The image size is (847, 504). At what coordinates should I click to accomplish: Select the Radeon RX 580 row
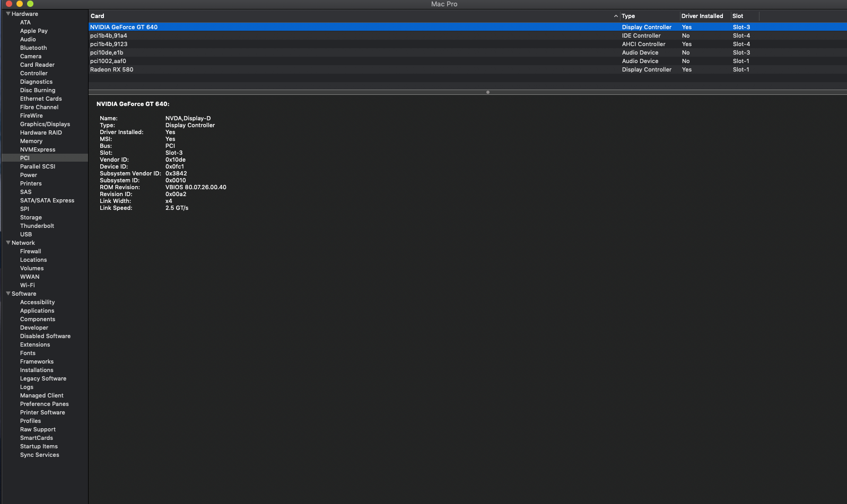tap(468, 69)
